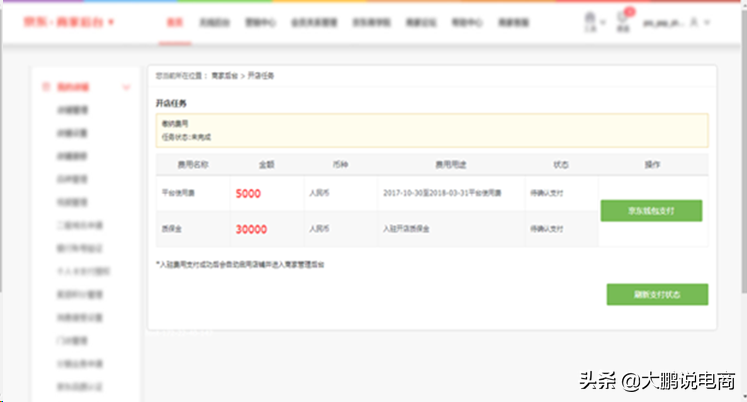Expand the arrow beside tools icon

603,22
